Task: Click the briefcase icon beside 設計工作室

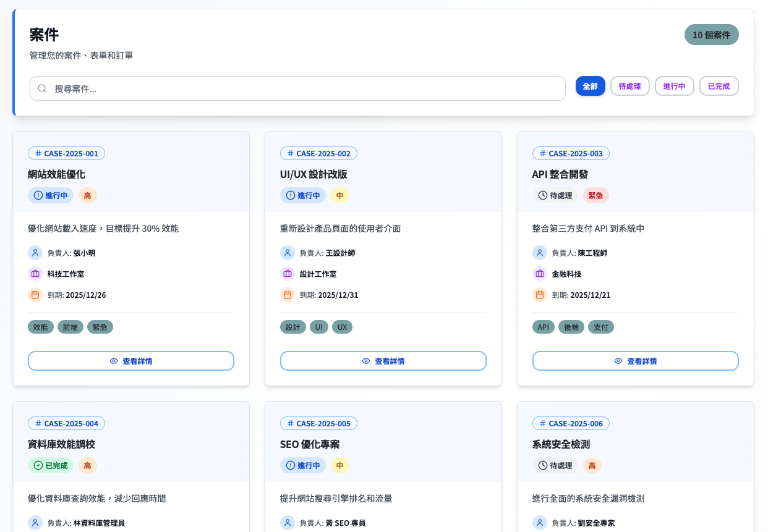Action: click(288, 274)
